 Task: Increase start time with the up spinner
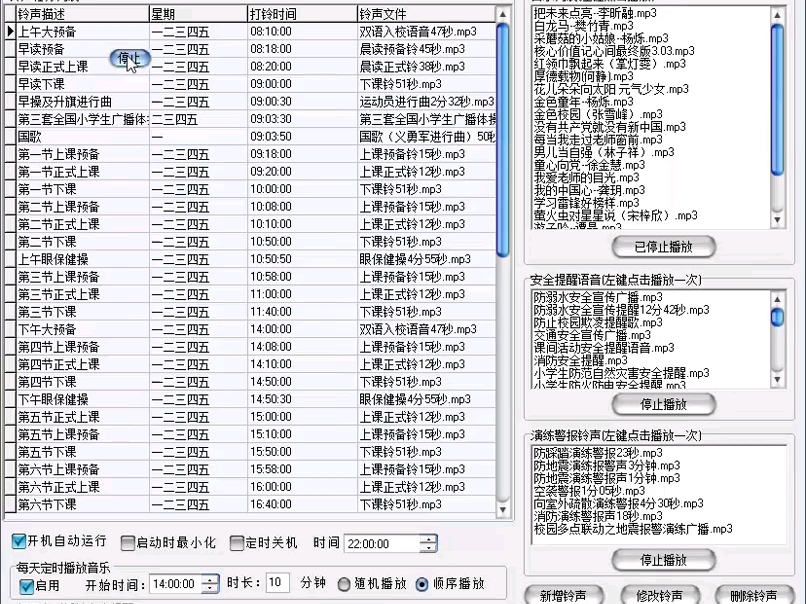point(210,579)
